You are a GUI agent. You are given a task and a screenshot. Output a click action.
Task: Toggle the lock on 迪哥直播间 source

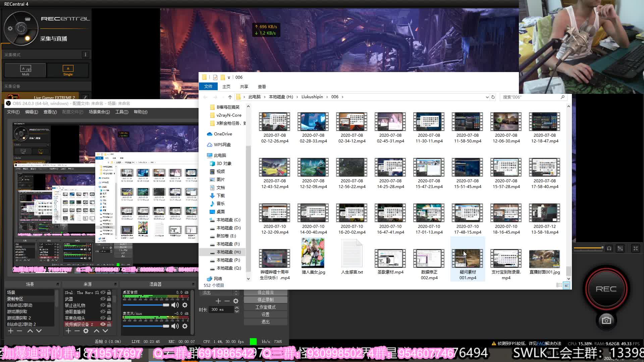click(x=109, y=311)
